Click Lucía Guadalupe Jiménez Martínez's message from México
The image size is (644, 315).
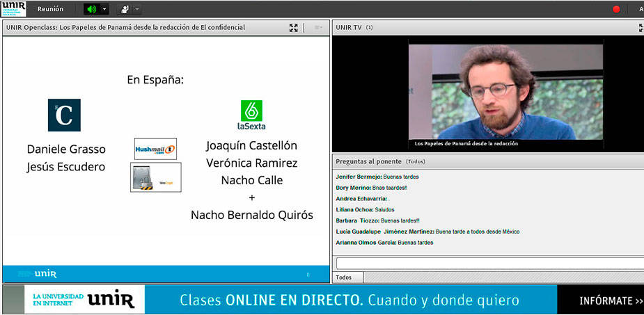tap(427, 232)
